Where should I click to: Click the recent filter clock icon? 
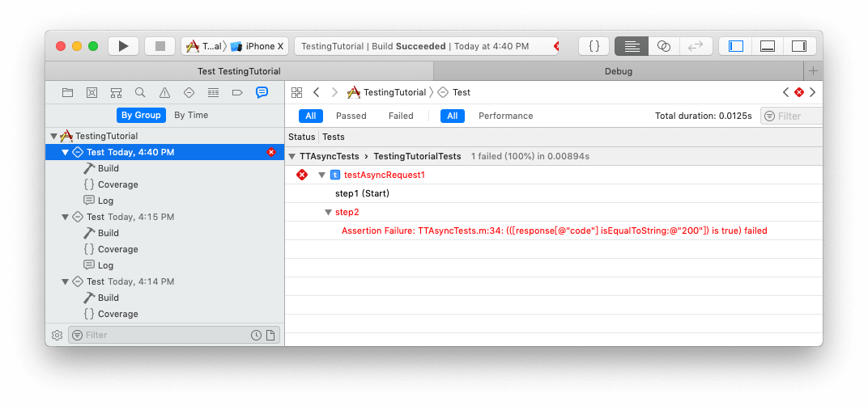tap(257, 335)
